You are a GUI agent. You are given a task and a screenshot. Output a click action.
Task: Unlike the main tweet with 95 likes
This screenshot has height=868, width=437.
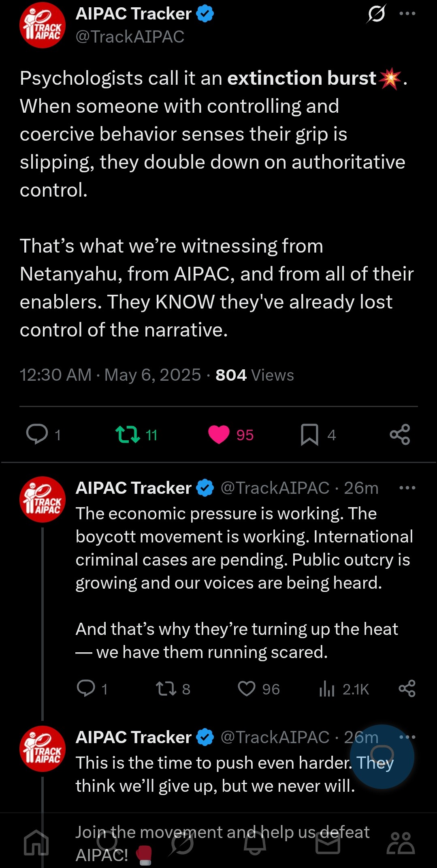click(219, 435)
